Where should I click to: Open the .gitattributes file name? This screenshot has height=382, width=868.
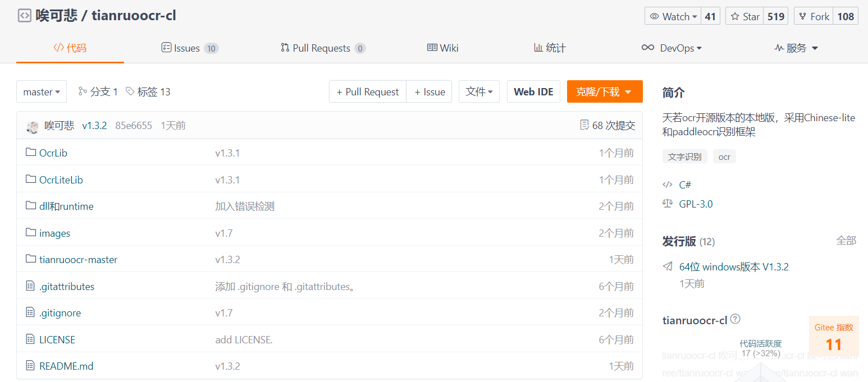tap(67, 287)
